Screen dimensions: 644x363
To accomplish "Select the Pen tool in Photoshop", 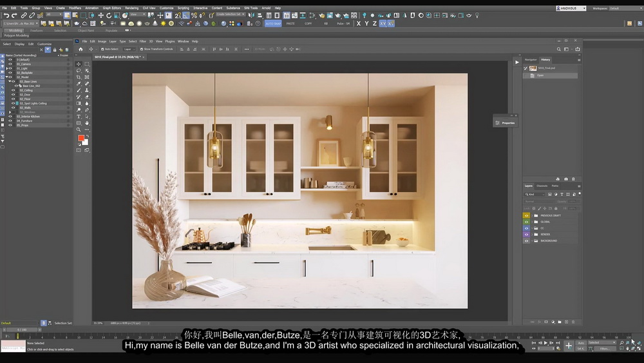I will 87,110.
